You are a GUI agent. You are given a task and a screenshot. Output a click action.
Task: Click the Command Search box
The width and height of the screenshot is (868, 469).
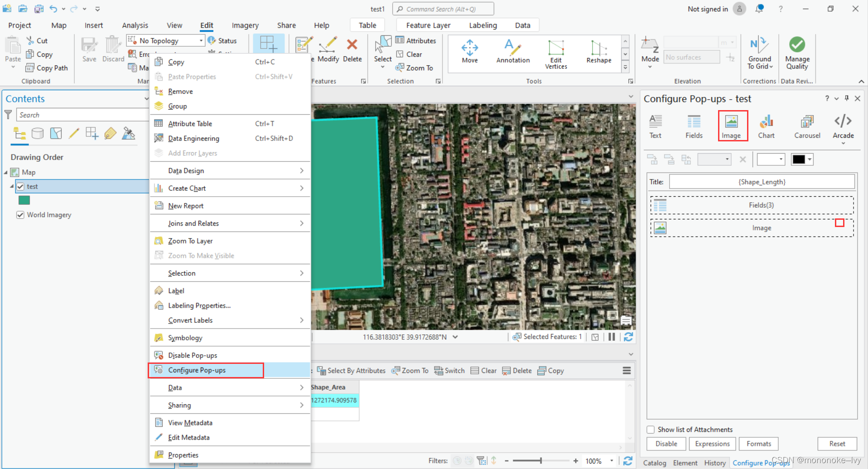pyautogui.click(x=443, y=9)
